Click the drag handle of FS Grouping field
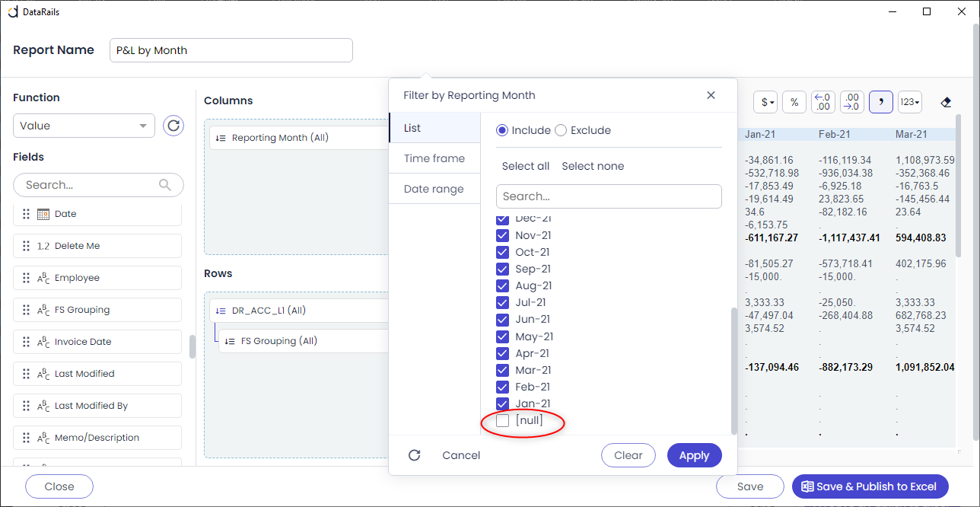Screen dimensions: 980x507 [26, 310]
